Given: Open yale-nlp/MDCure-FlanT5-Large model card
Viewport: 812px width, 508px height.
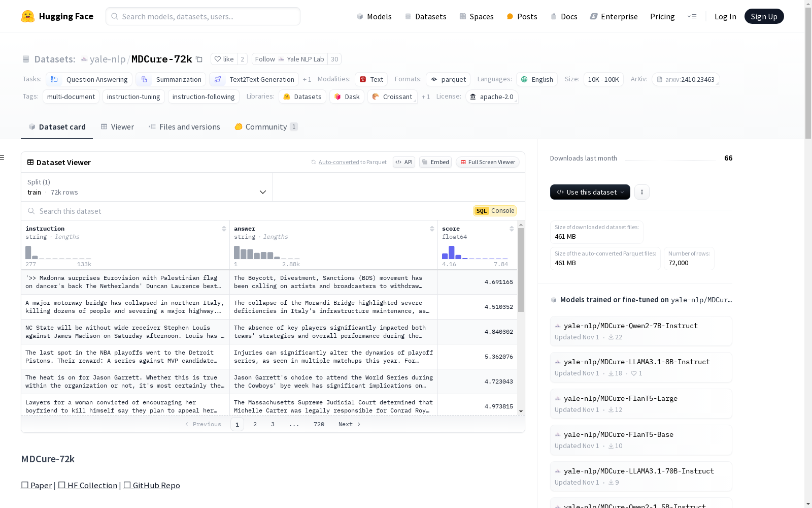Looking at the screenshot, I should (x=641, y=404).
